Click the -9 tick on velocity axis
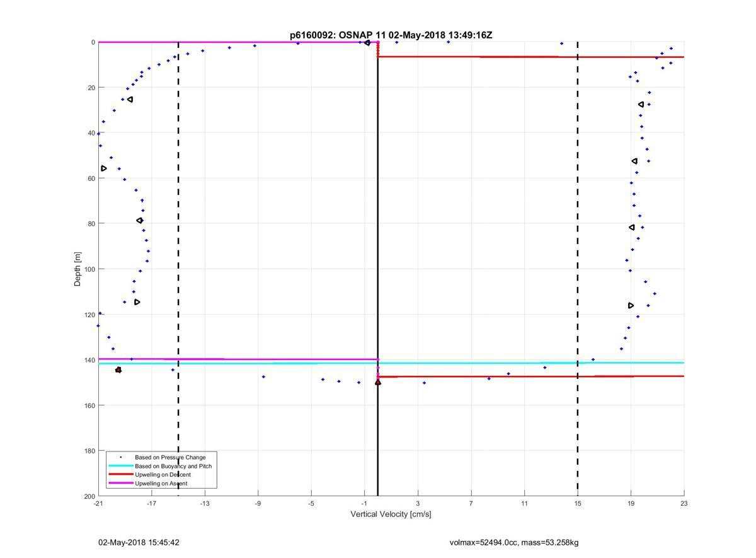The image size is (756, 558). [x=258, y=503]
